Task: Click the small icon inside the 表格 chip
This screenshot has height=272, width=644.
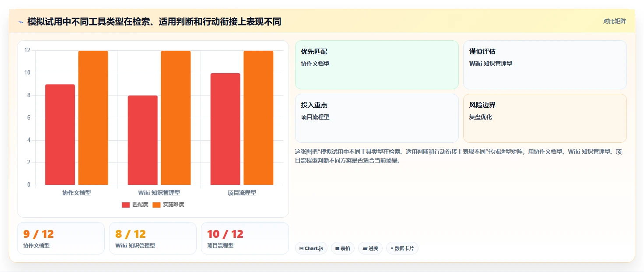Action: [337, 248]
